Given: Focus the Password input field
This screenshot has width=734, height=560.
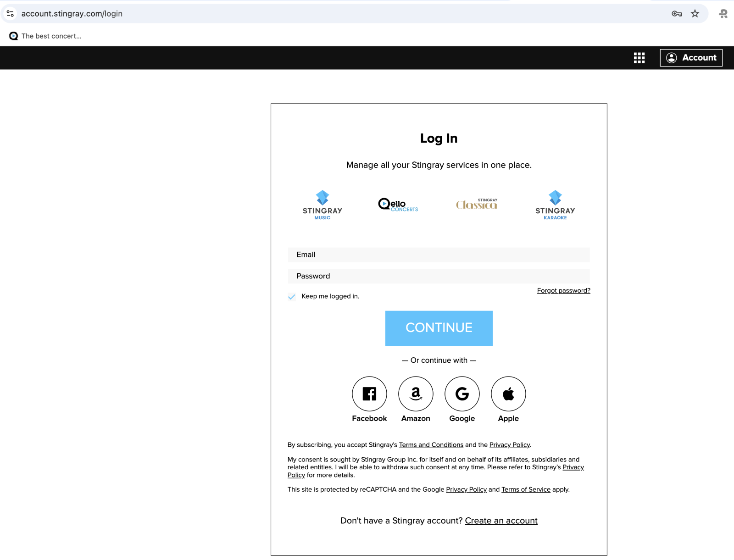Looking at the screenshot, I should point(439,276).
